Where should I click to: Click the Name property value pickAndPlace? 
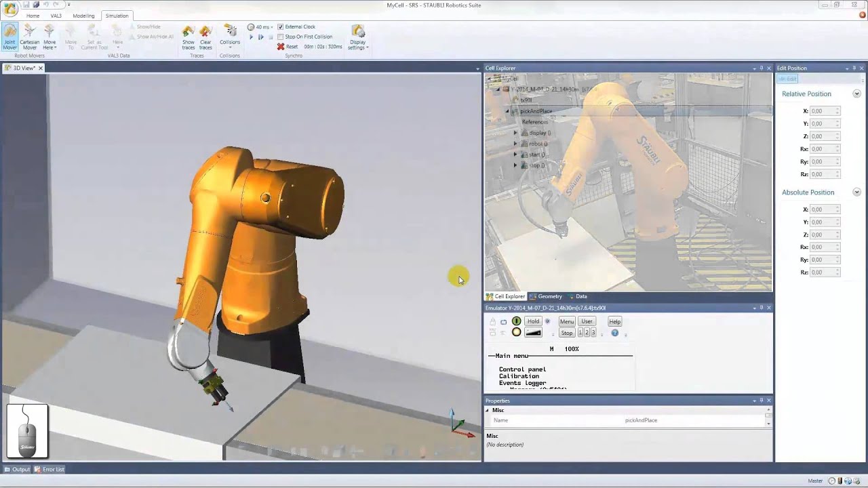(641, 420)
